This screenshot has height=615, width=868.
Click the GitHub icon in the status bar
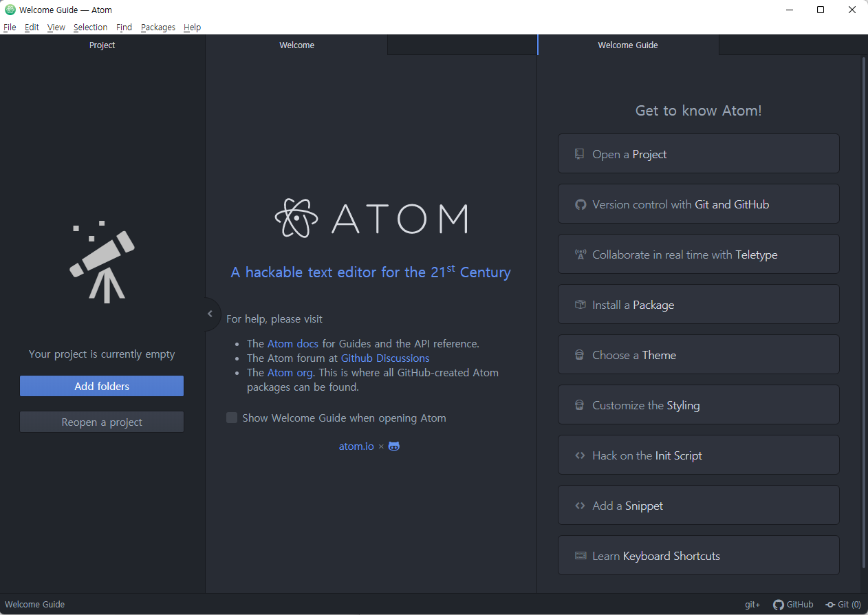point(779,605)
